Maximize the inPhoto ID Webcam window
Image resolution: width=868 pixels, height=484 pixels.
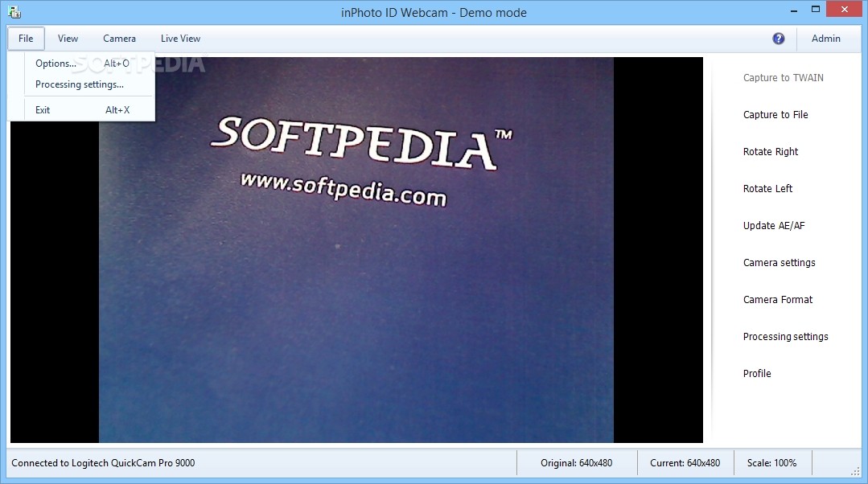click(816, 10)
